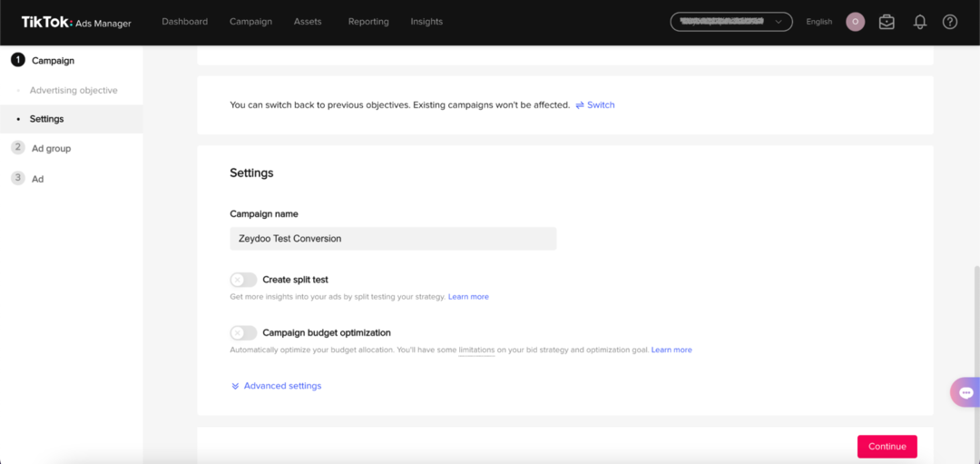Enable the Create split test toggle
The image size is (980, 464).
click(243, 280)
